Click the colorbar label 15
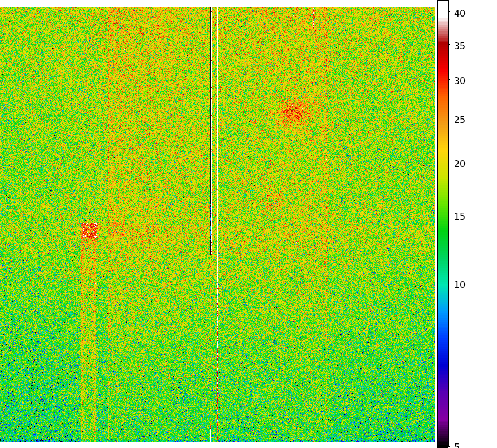The height and width of the screenshot is (448, 497). 459,217
